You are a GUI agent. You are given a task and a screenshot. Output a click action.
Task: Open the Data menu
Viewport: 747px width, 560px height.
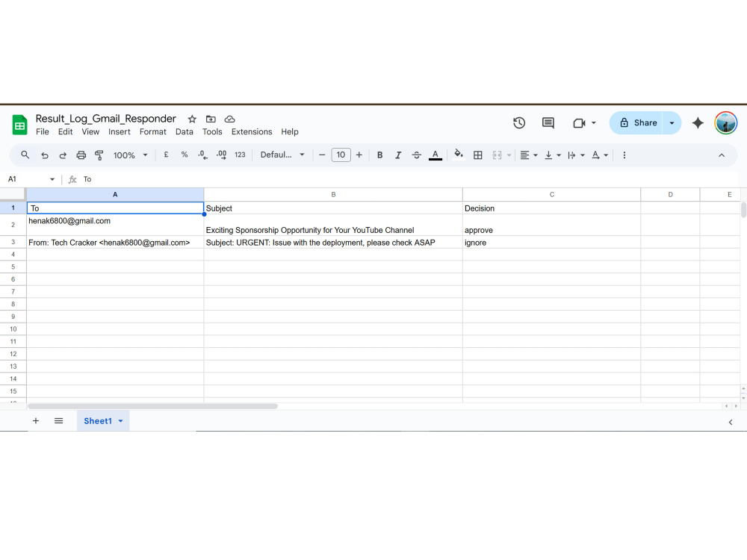click(x=185, y=132)
